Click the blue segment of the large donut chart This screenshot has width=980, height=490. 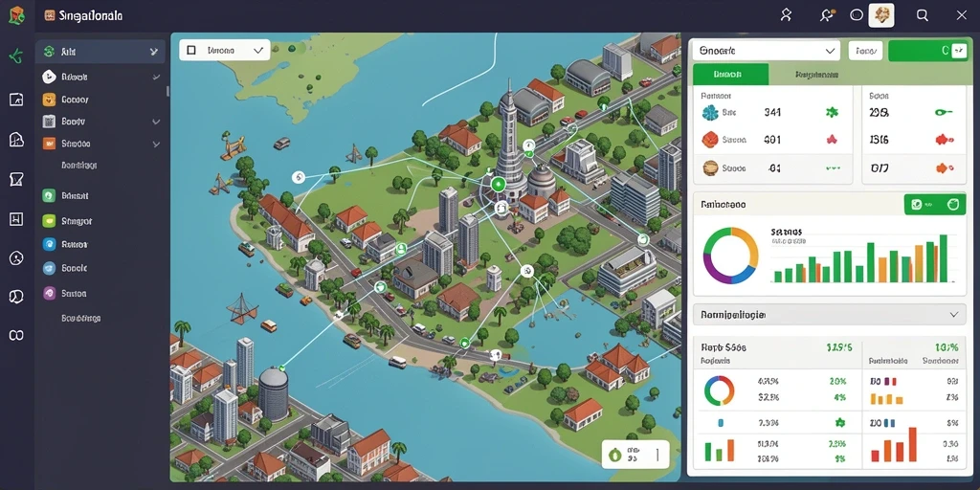click(743, 275)
